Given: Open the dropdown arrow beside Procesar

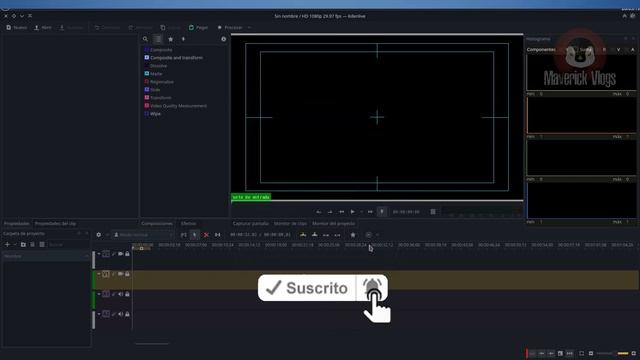Looking at the screenshot, I should click(x=249, y=27).
